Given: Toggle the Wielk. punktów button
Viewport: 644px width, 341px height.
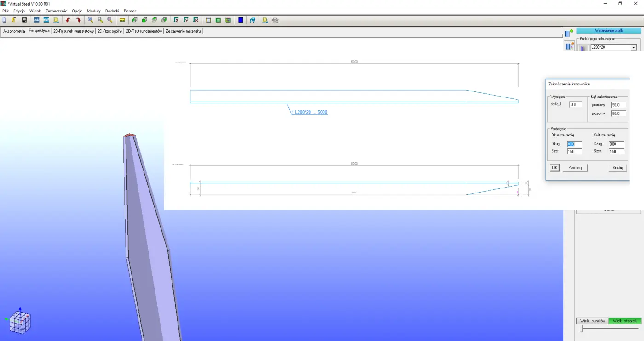Looking at the screenshot, I should 592,321.
